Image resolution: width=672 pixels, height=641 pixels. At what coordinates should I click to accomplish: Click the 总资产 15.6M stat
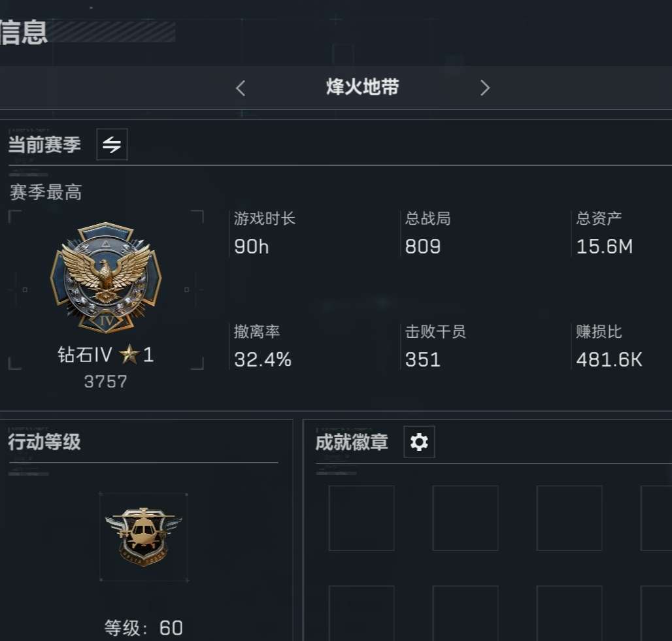pyautogui.click(x=604, y=233)
